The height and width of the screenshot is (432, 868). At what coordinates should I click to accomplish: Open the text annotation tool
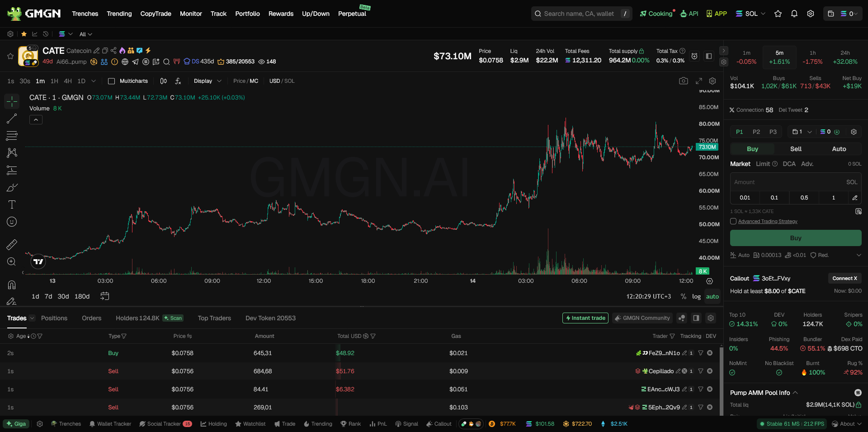12,204
